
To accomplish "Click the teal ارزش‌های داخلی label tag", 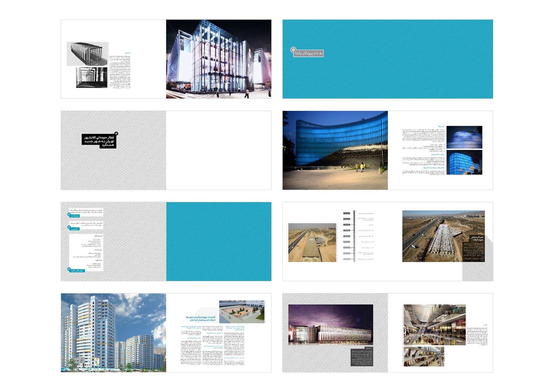I will click(x=77, y=271).
